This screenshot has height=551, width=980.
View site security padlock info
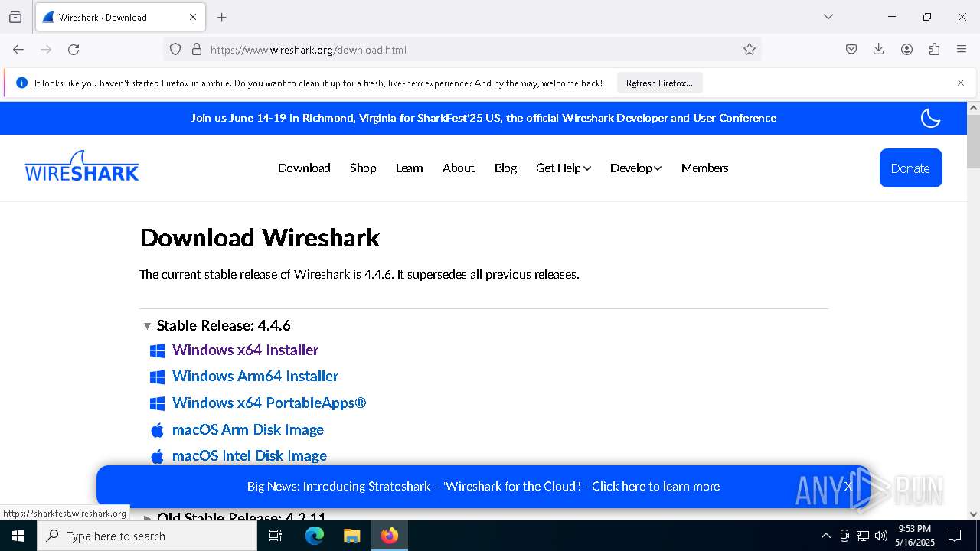197,50
